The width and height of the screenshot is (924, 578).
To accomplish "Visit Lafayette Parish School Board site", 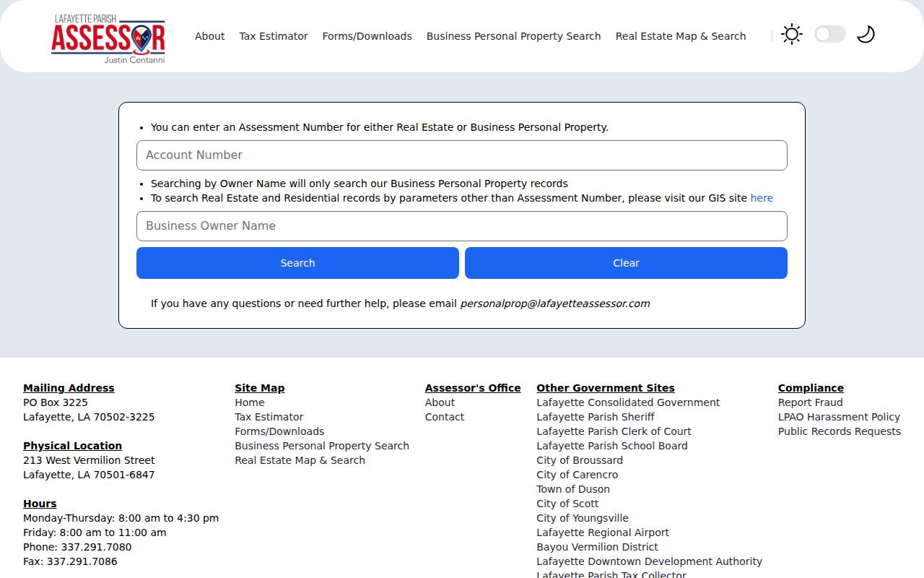I will (x=612, y=446).
